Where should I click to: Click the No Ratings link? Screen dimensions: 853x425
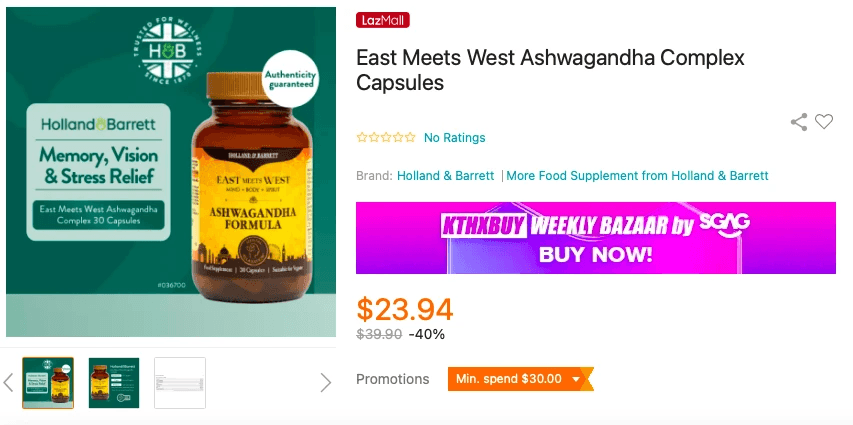click(454, 138)
